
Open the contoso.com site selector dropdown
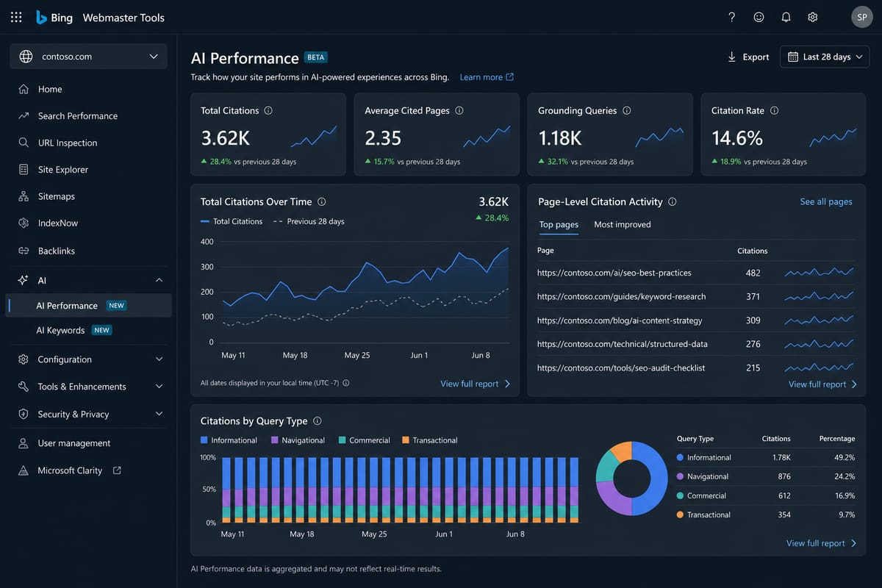(x=89, y=57)
